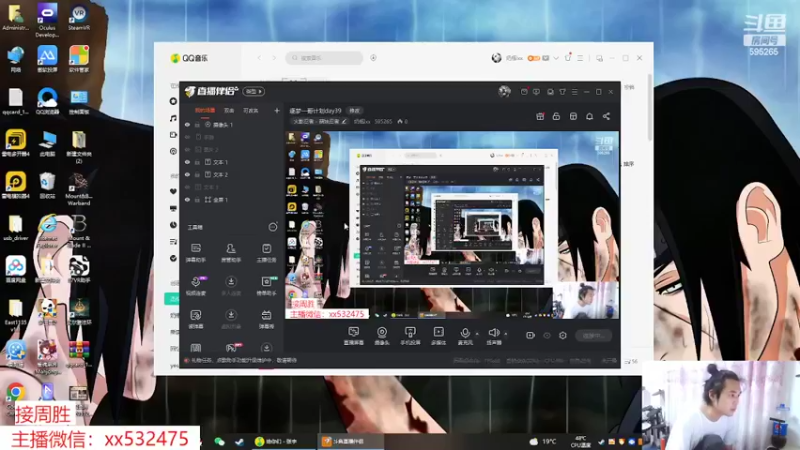Open WeChat in the taskbar
Image resolution: width=800 pixels, height=450 pixels.
[x=219, y=441]
